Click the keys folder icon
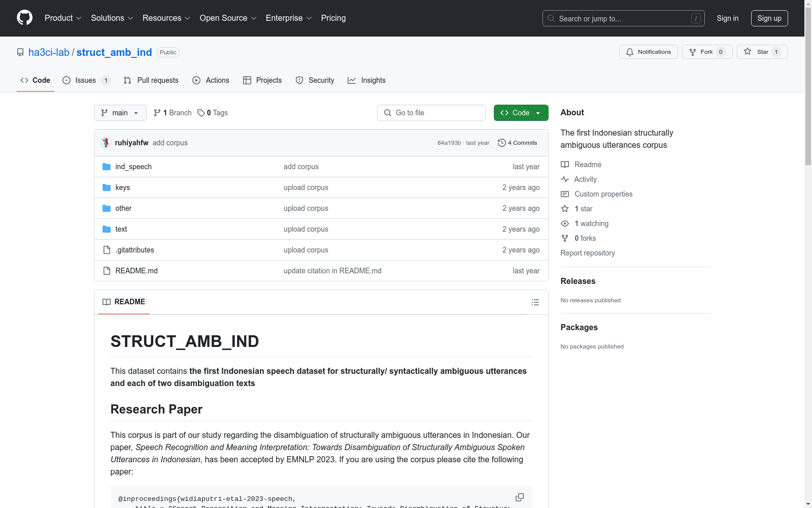812x508 pixels. pos(107,187)
